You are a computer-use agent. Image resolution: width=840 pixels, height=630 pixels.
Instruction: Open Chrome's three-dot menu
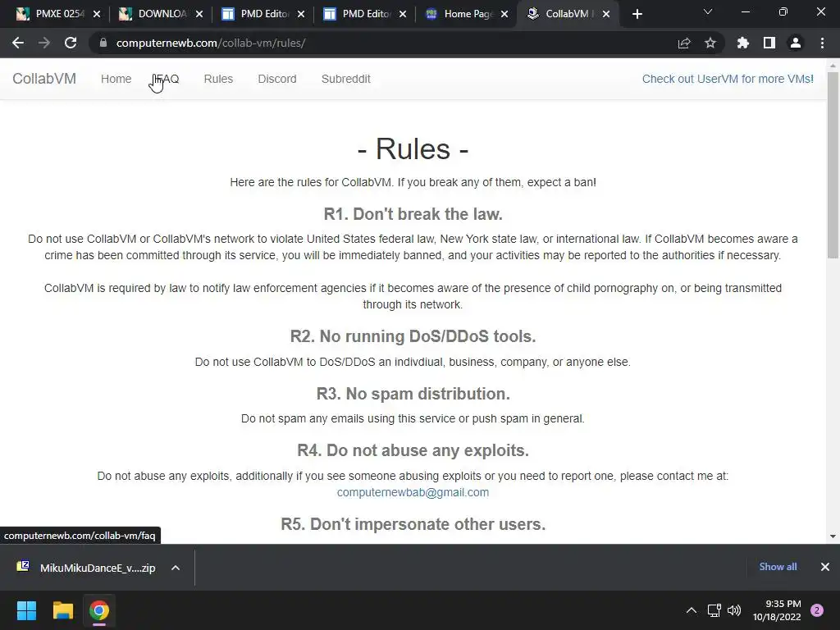tap(822, 43)
